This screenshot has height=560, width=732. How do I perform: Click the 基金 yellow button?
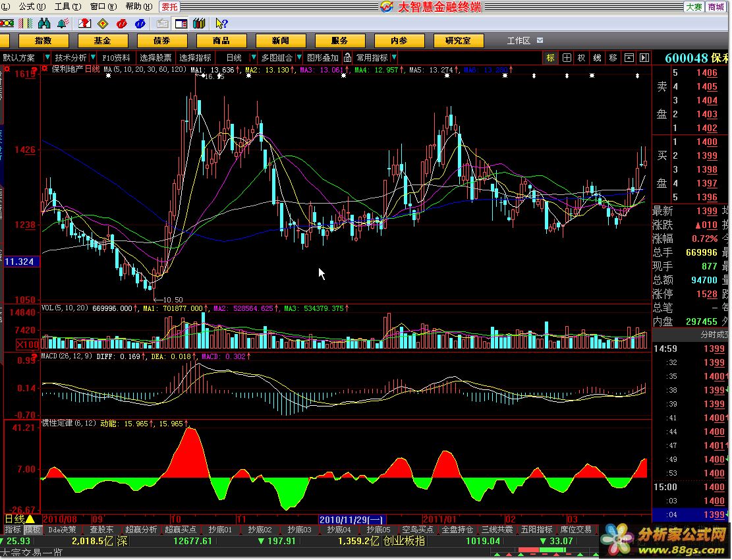[x=102, y=41]
